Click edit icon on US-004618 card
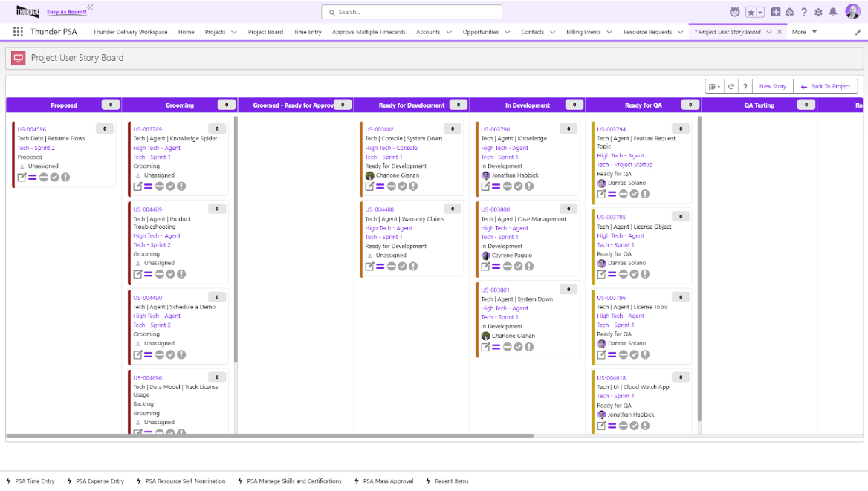Viewport: 868px width, 491px height. click(x=602, y=426)
